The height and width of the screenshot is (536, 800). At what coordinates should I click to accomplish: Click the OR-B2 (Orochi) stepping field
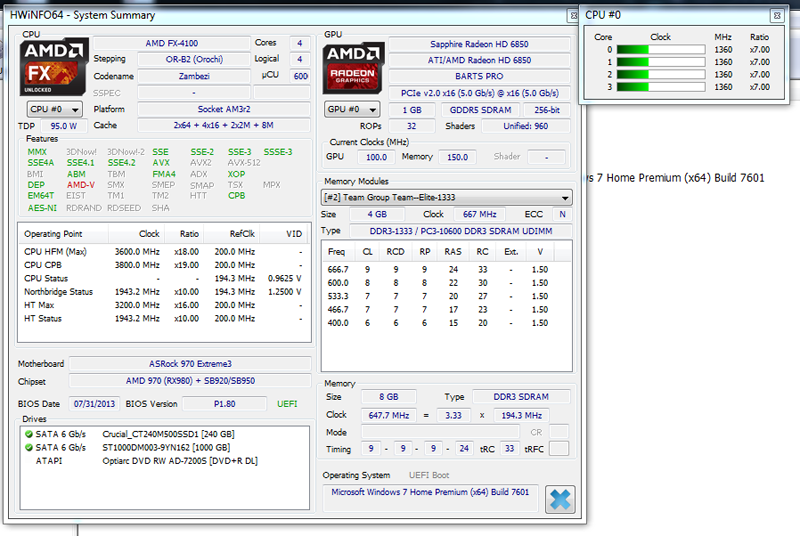click(x=194, y=59)
